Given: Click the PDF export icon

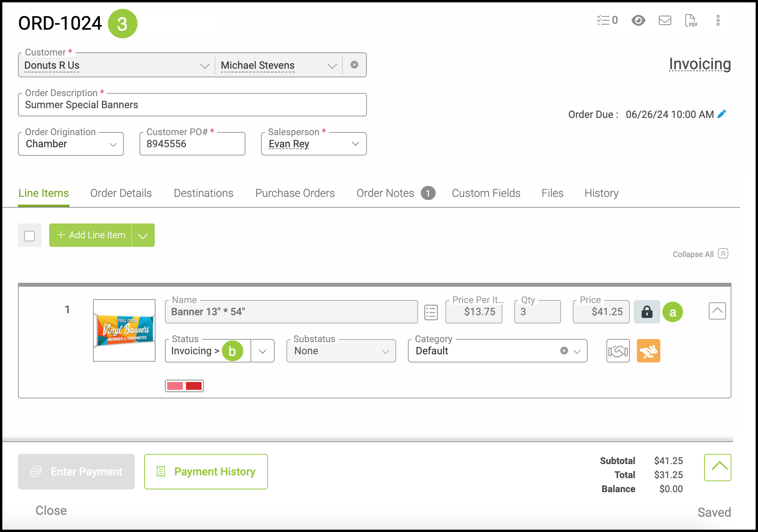Looking at the screenshot, I should pos(690,20).
